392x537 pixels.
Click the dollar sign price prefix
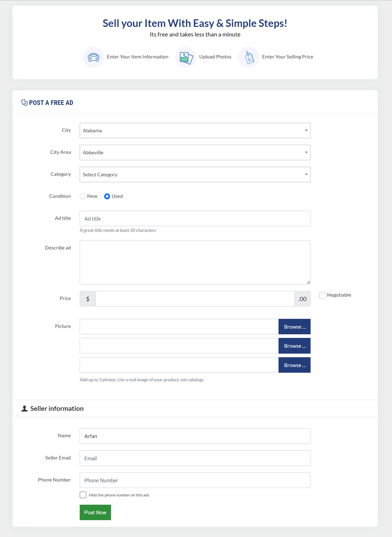tap(88, 299)
